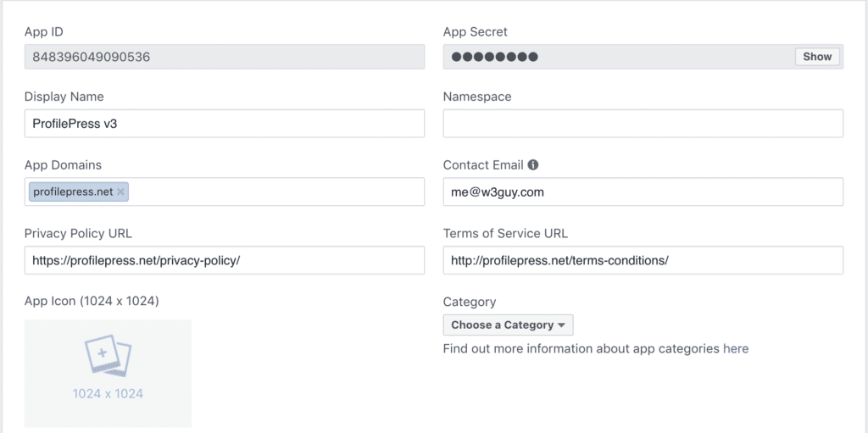Click the 'App Secret' label
The image size is (868, 433).
pos(475,32)
